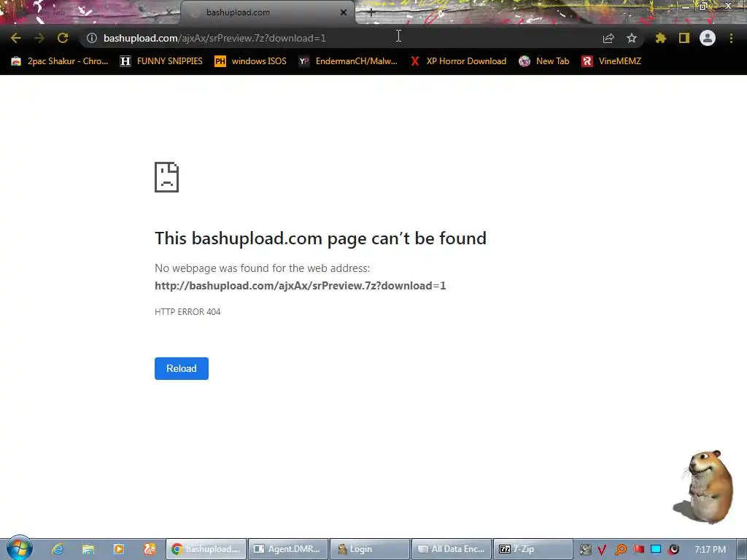Click the hamster desktop buddy character
The height and width of the screenshot is (560, 747).
click(705, 486)
